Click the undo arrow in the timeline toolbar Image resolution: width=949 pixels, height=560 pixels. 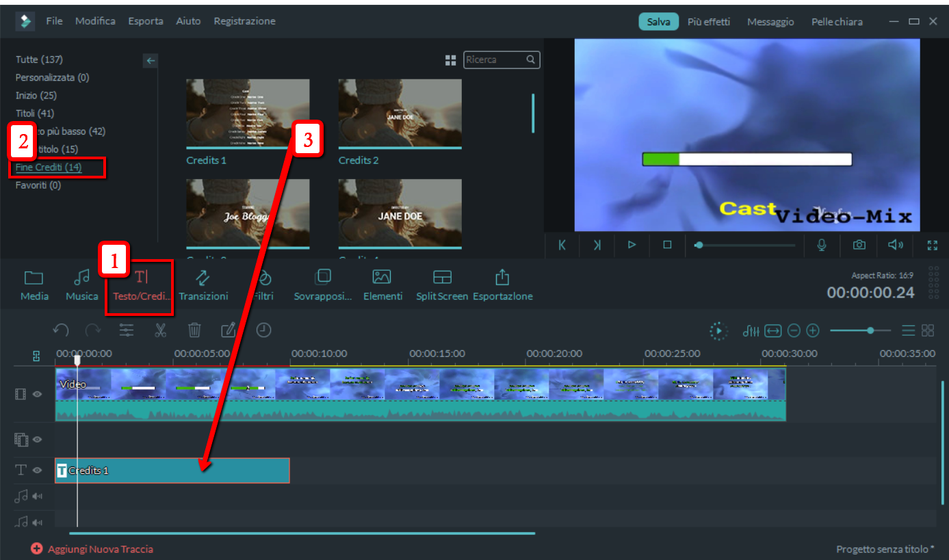(61, 331)
